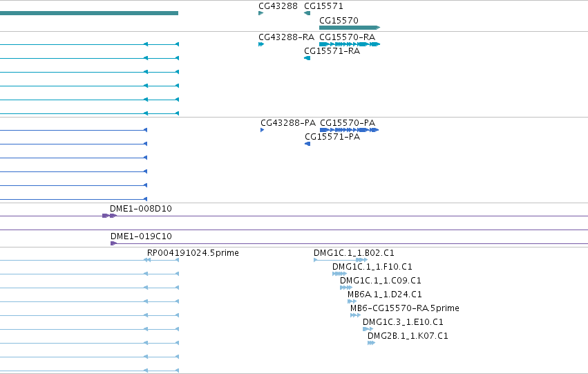Click the CG15571 gene arrow glyph
Image resolution: width=588 pixels, height=374 pixels.
click(x=307, y=13)
